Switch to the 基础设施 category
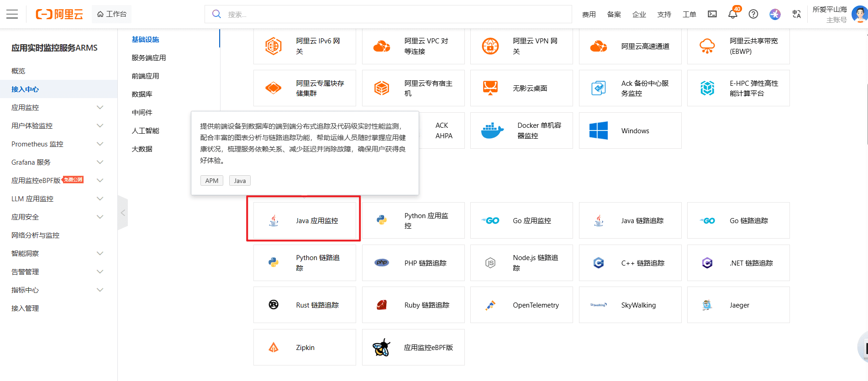The image size is (868, 381). tap(146, 39)
